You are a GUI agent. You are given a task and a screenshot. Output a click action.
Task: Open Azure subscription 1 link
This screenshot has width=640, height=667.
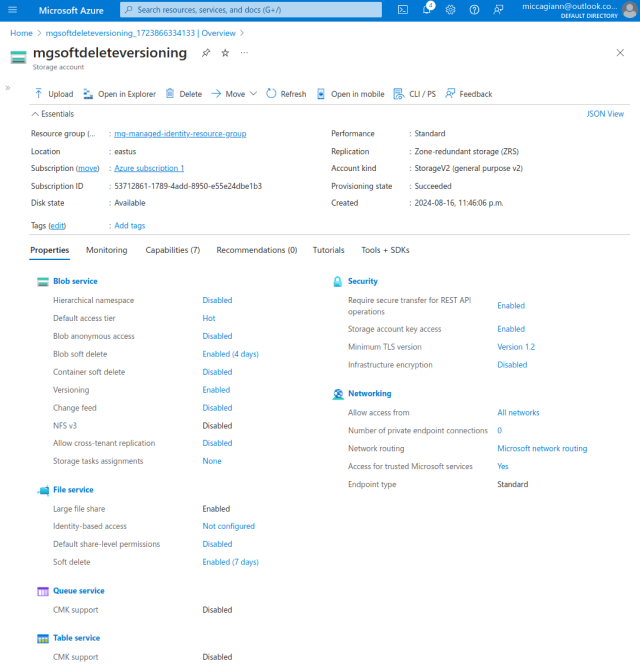149,168
